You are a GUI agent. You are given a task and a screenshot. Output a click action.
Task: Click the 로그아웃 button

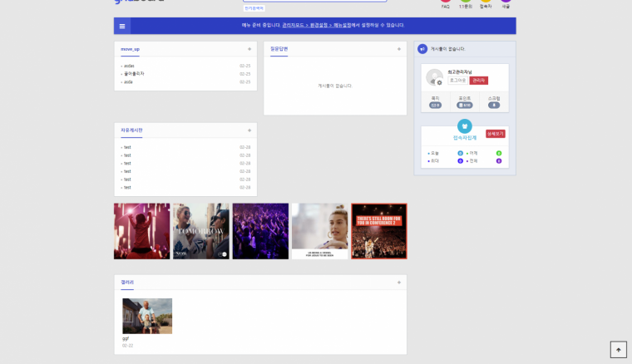[x=457, y=81]
